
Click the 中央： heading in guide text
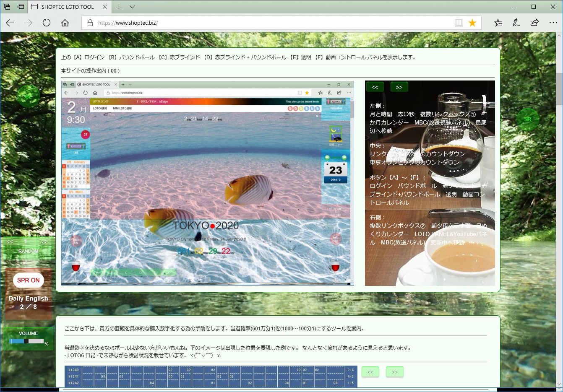[x=378, y=146]
